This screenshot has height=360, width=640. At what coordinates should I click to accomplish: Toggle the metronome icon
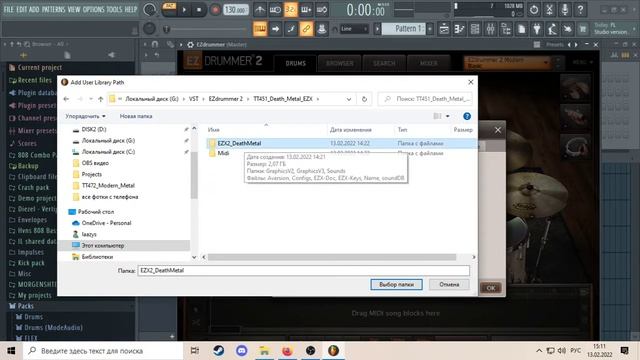pyautogui.click(x=260, y=9)
